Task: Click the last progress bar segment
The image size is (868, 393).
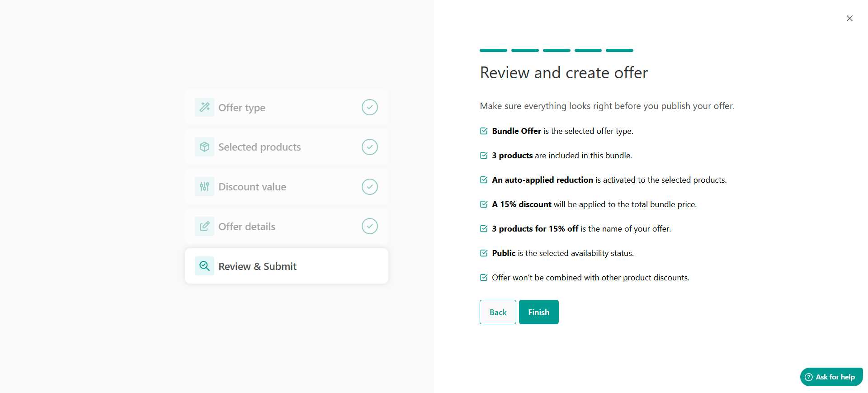Action: pyautogui.click(x=619, y=50)
